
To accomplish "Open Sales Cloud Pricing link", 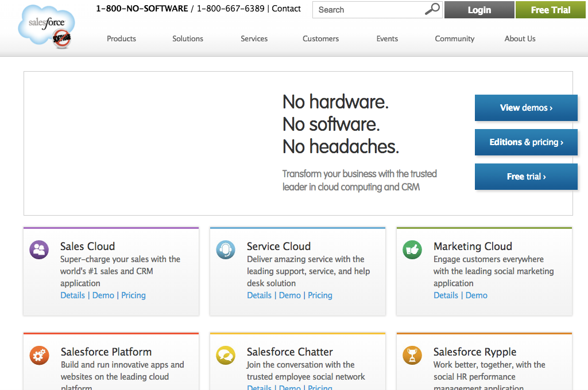I will point(133,295).
